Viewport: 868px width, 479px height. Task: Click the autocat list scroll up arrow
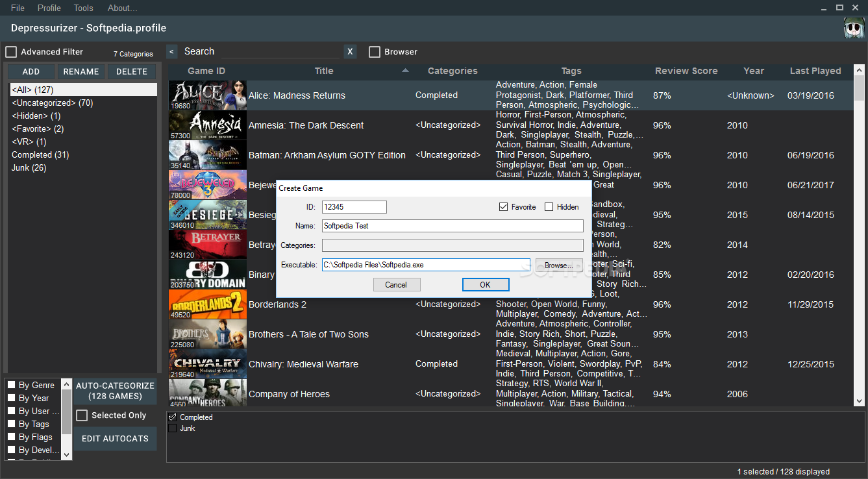pyautogui.click(x=66, y=384)
